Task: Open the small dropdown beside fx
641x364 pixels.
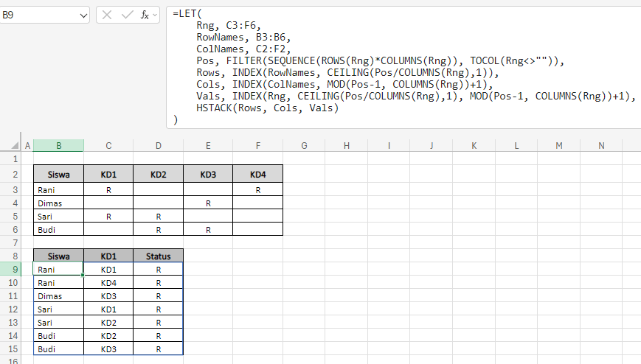Action: coord(155,15)
